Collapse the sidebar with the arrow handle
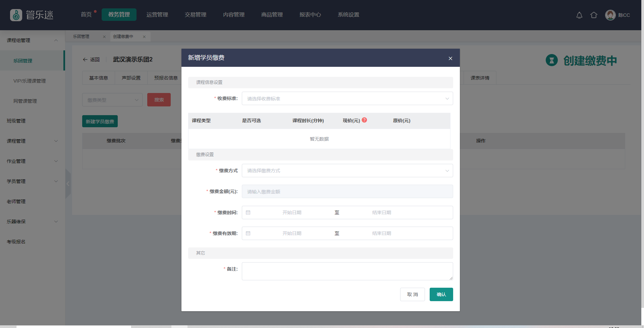This screenshot has width=644, height=328. (x=68, y=184)
